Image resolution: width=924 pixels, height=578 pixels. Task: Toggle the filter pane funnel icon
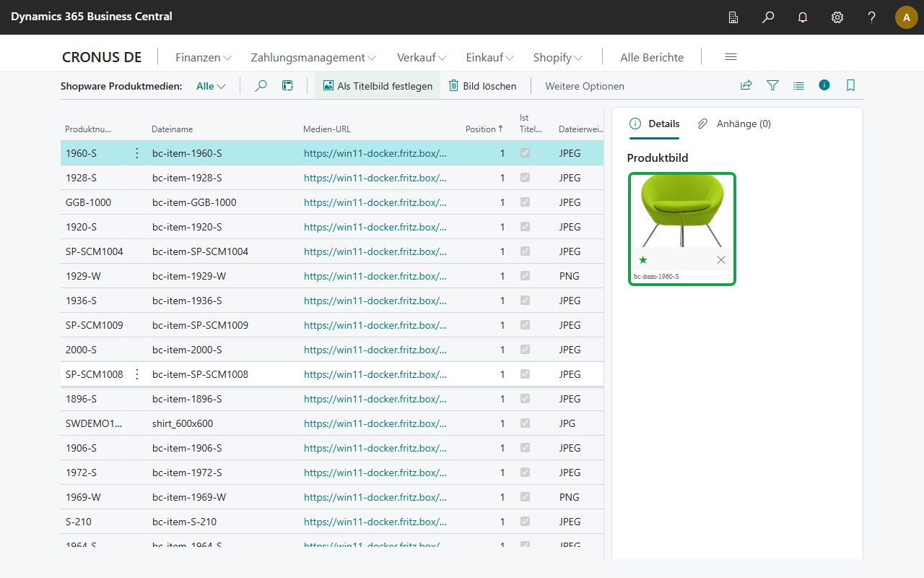pos(772,85)
